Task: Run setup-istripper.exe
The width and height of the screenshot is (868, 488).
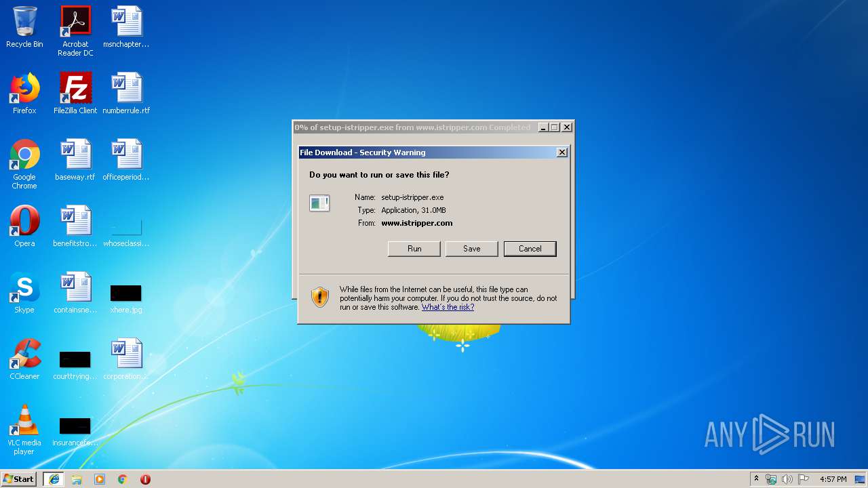Action: click(x=414, y=249)
